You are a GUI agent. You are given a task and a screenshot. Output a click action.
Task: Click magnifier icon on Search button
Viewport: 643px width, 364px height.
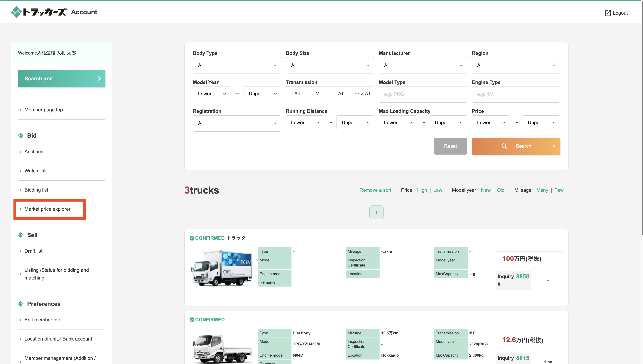pos(504,146)
